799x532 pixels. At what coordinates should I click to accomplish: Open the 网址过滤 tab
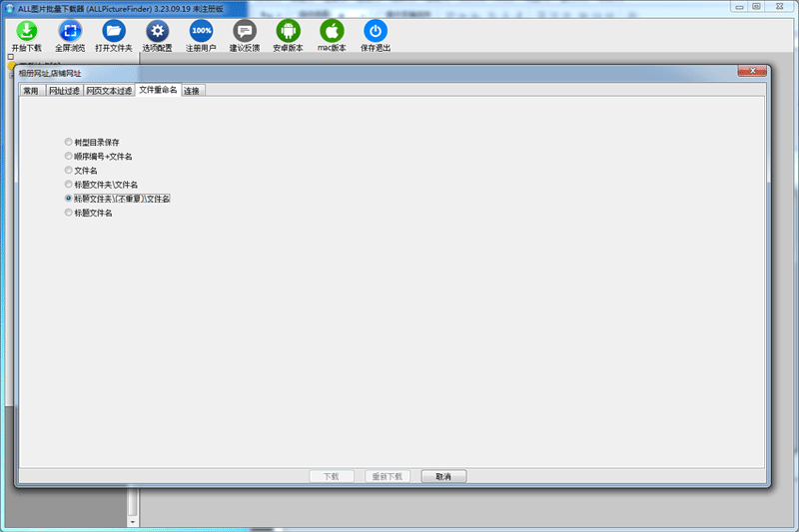65,91
